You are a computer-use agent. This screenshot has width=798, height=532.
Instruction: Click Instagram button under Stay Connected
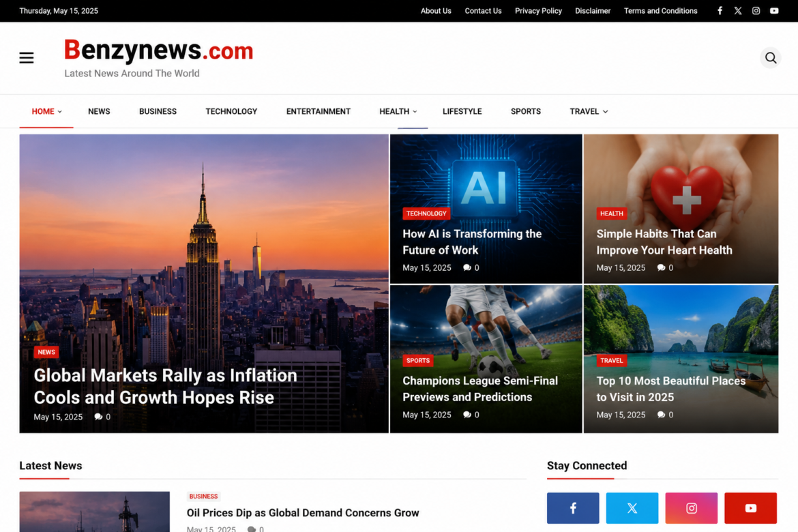(x=691, y=508)
